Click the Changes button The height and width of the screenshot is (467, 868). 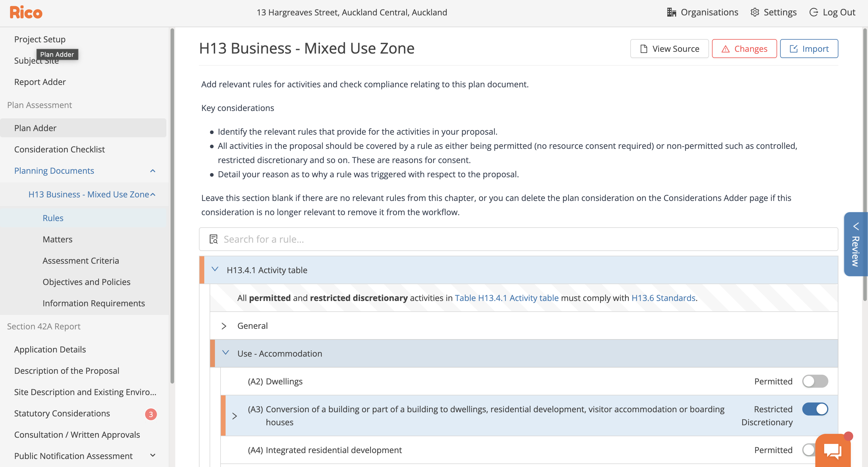tap(744, 49)
